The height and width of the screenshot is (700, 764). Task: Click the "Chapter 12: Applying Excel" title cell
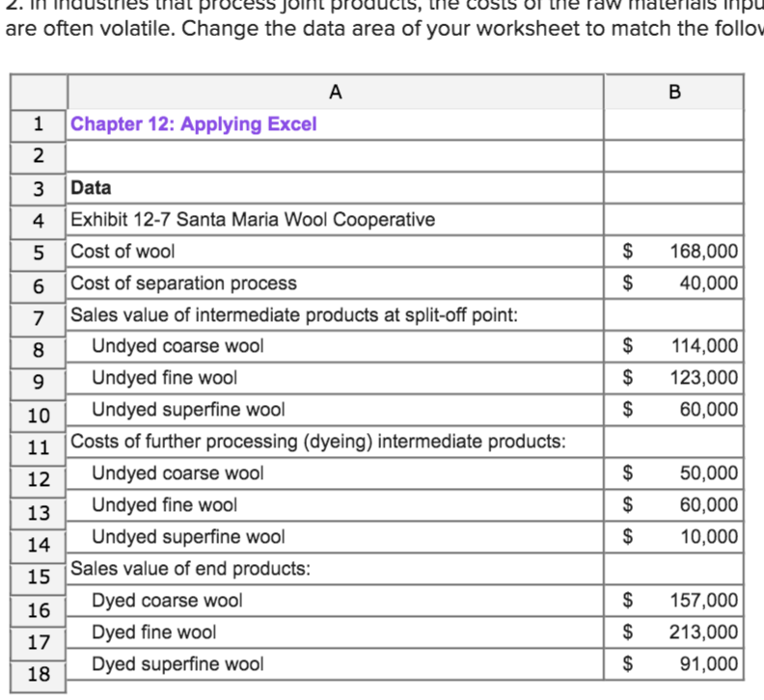click(x=336, y=124)
